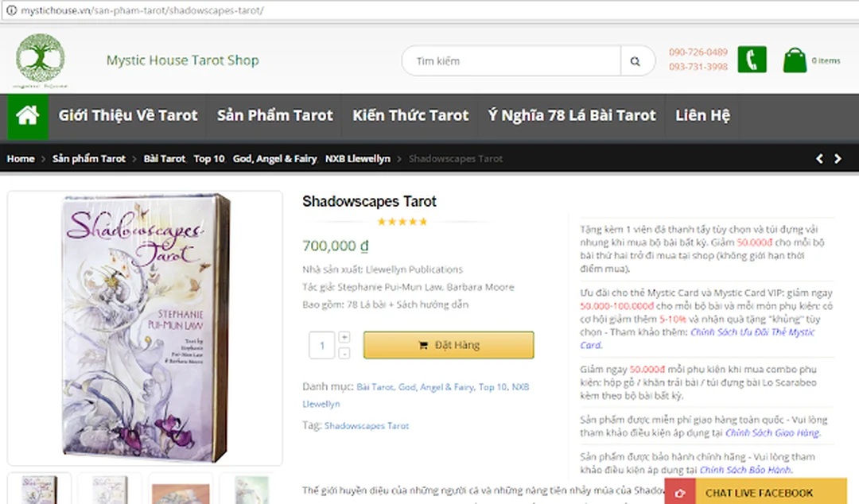Click phone number 090-726-0489
This screenshot has height=504, width=859.
click(x=698, y=52)
